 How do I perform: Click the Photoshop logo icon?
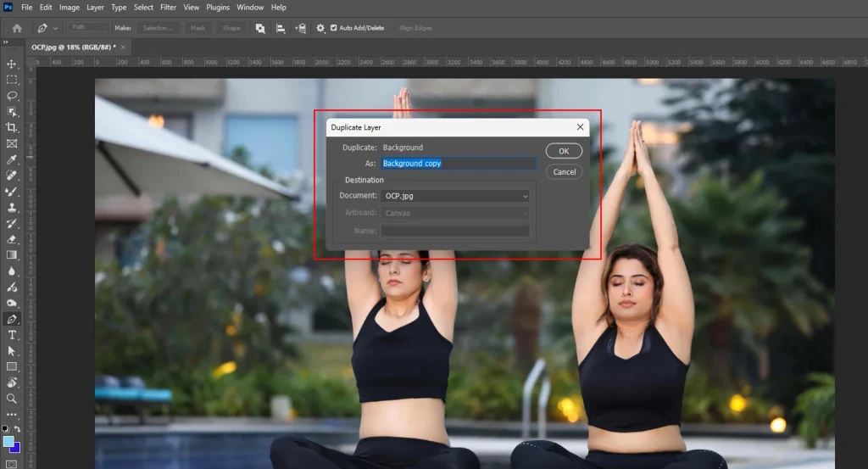(8, 7)
